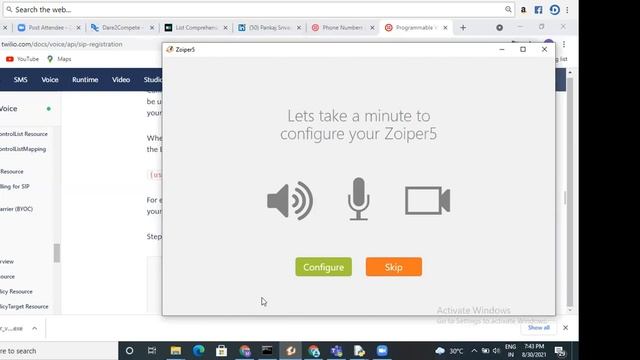Click the Twilio sidebar scrollbar thumb

click(x=57, y=253)
